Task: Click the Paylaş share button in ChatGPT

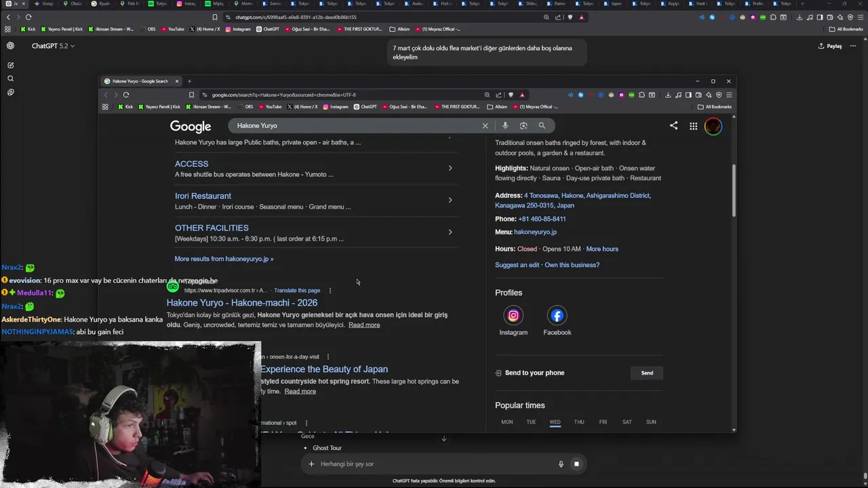Action: (x=830, y=46)
